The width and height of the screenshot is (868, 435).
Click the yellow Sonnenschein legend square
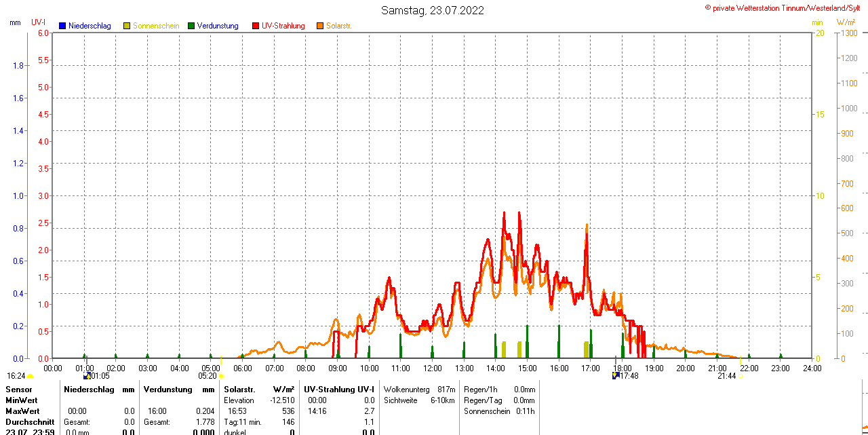tap(127, 26)
